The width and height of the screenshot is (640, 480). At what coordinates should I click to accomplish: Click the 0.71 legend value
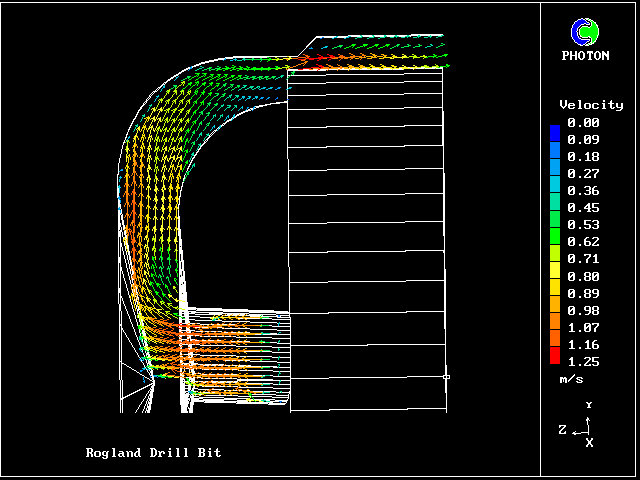(583, 259)
